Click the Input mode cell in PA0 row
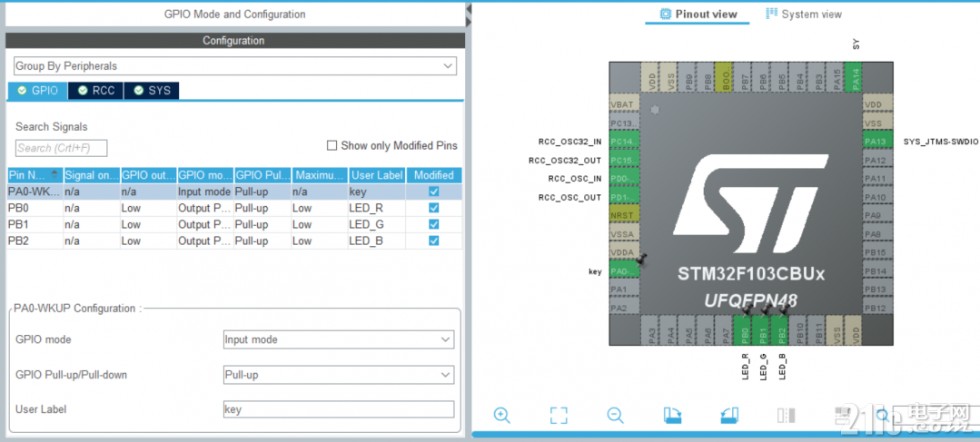Viewport: 980px width, 442px height. 205,192
